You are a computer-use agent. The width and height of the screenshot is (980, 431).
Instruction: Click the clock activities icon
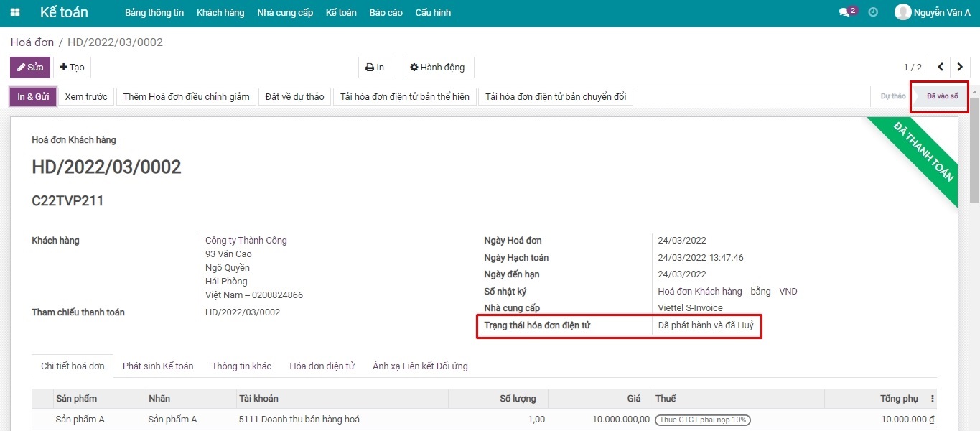click(873, 12)
